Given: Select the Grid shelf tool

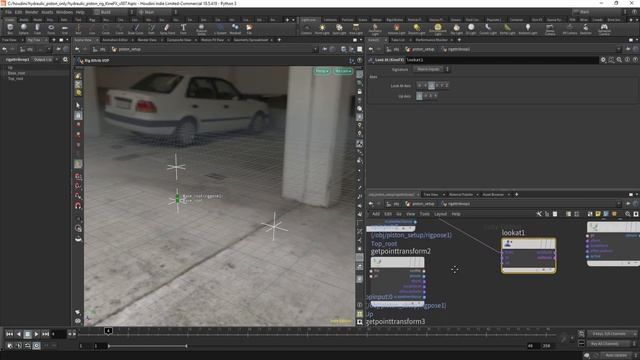Looking at the screenshot, I should tap(64, 29).
